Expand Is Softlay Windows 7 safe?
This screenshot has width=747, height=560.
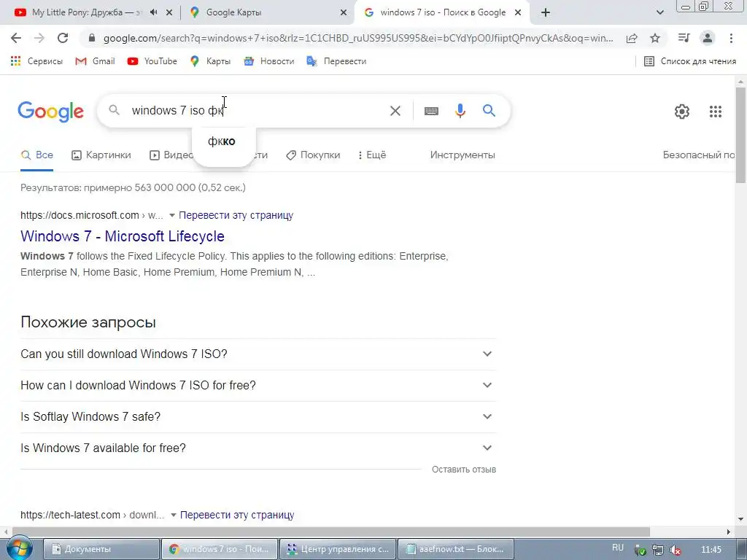pyautogui.click(x=258, y=416)
